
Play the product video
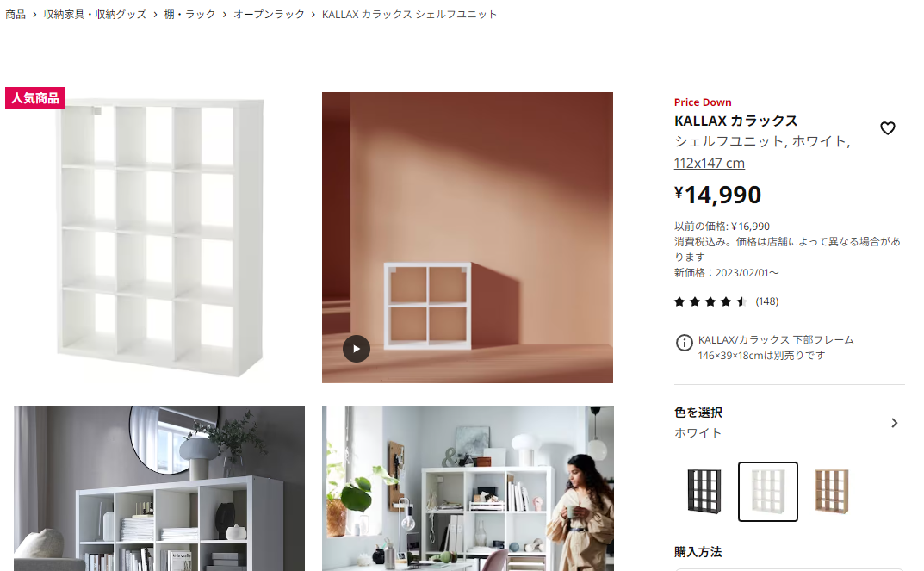pyautogui.click(x=356, y=349)
